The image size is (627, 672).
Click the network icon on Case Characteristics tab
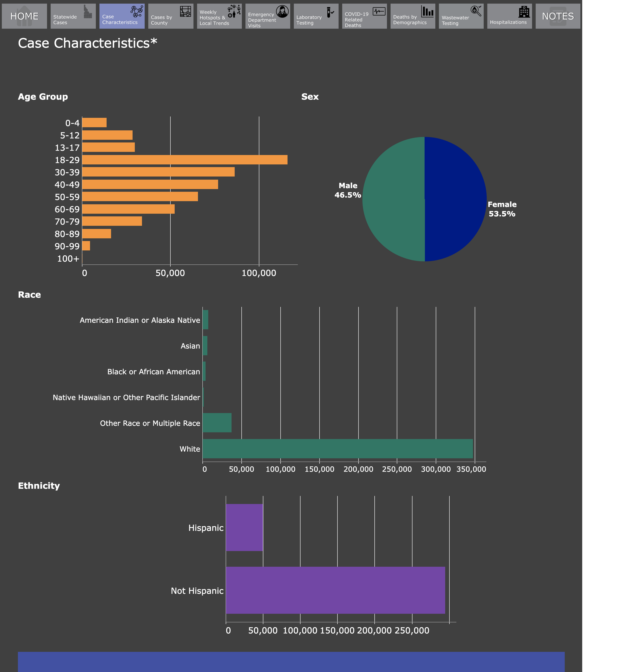point(137,11)
